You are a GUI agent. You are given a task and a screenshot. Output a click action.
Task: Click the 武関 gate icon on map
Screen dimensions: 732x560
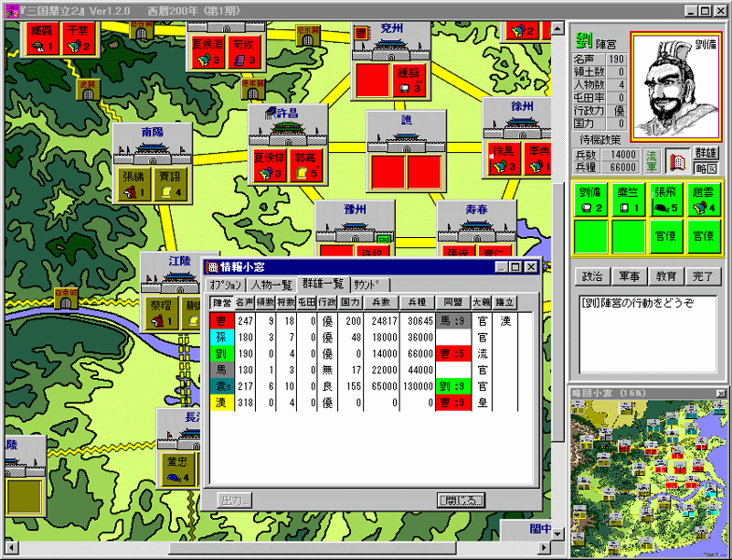point(88,90)
